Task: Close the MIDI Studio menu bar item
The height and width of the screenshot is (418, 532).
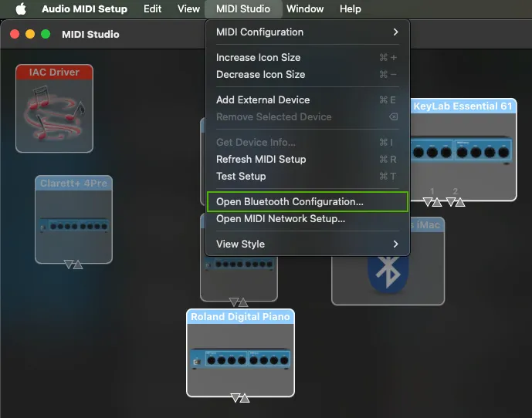Action: pyautogui.click(x=243, y=8)
